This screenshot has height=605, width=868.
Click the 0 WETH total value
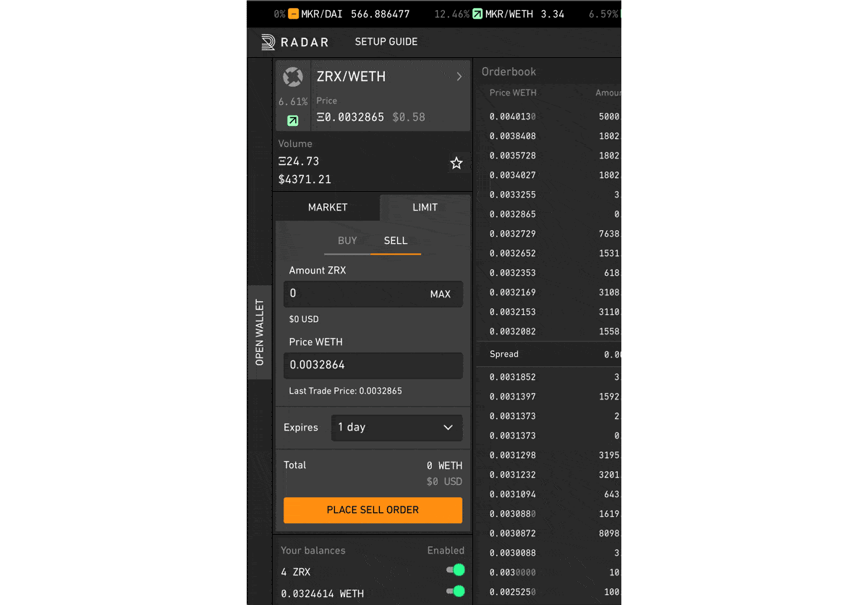point(444,466)
